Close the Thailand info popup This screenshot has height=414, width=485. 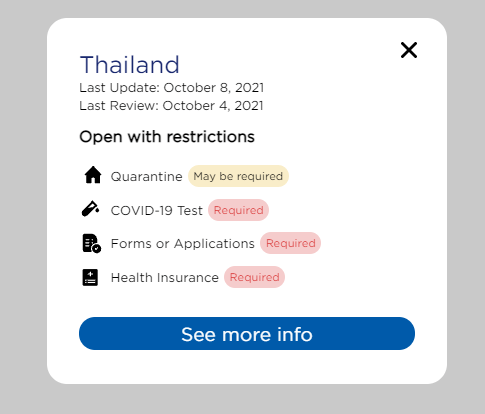pyautogui.click(x=409, y=50)
